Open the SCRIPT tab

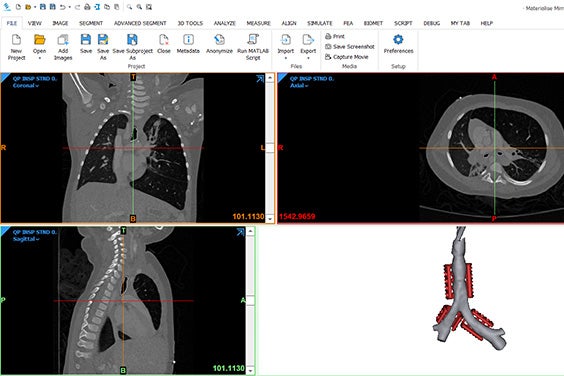pos(403,23)
